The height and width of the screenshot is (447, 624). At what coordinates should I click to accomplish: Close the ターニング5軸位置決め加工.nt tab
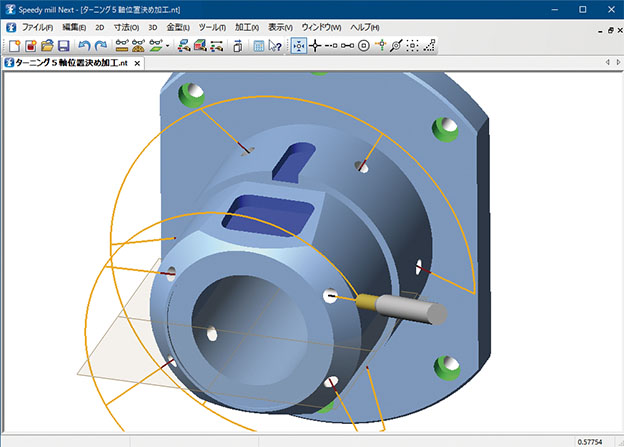pyautogui.click(x=139, y=63)
